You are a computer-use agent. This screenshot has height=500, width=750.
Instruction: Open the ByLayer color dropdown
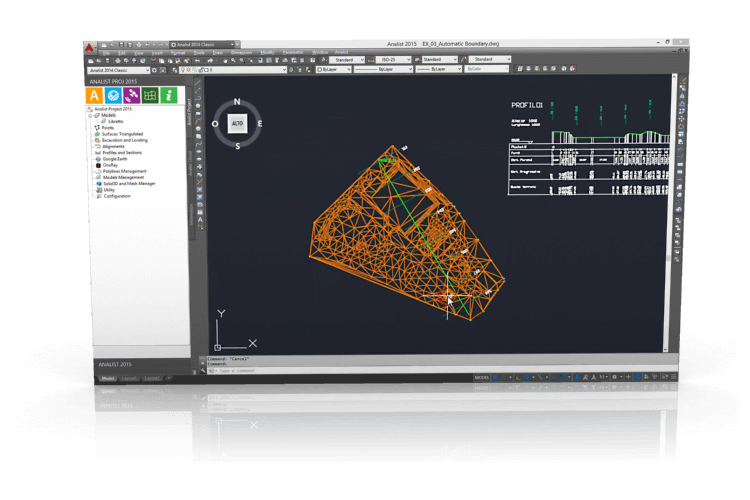tap(334, 69)
